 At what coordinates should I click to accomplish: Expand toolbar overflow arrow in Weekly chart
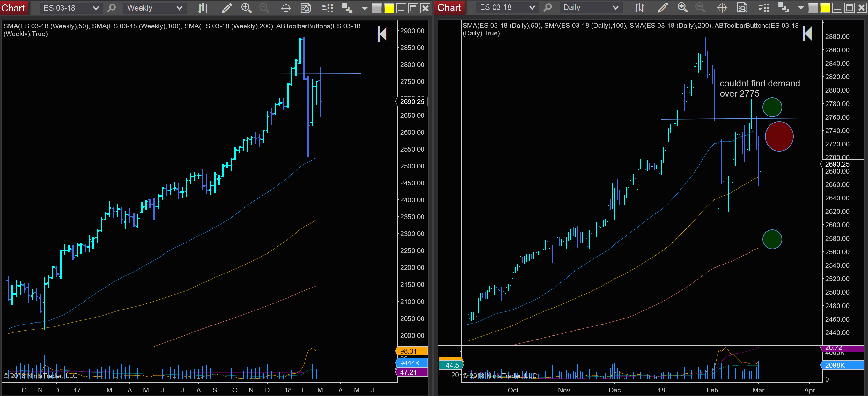tap(364, 8)
